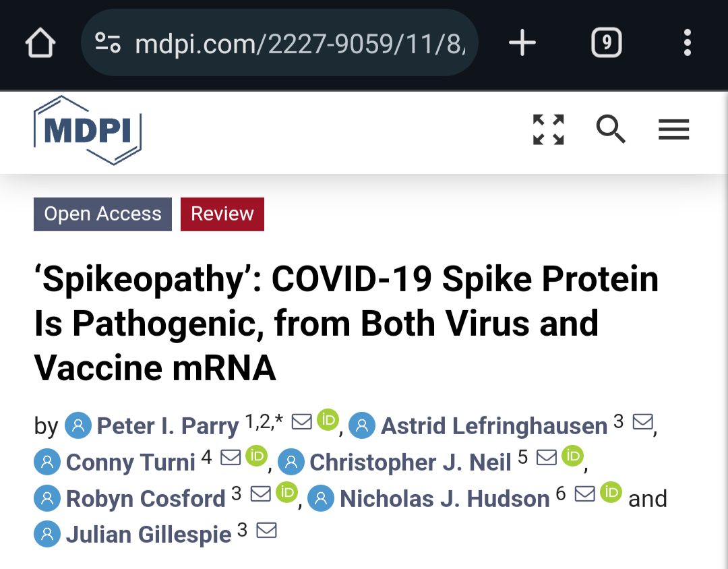Screen dimensions: 728x569
Task: Open the browser three-dot overflow menu
Action: (x=687, y=44)
